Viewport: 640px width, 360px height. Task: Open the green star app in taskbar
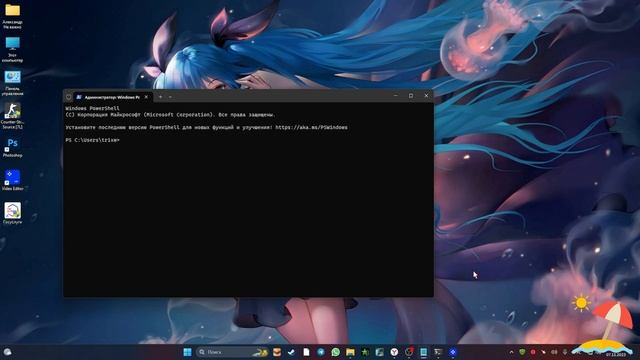pyautogui.click(x=365, y=352)
